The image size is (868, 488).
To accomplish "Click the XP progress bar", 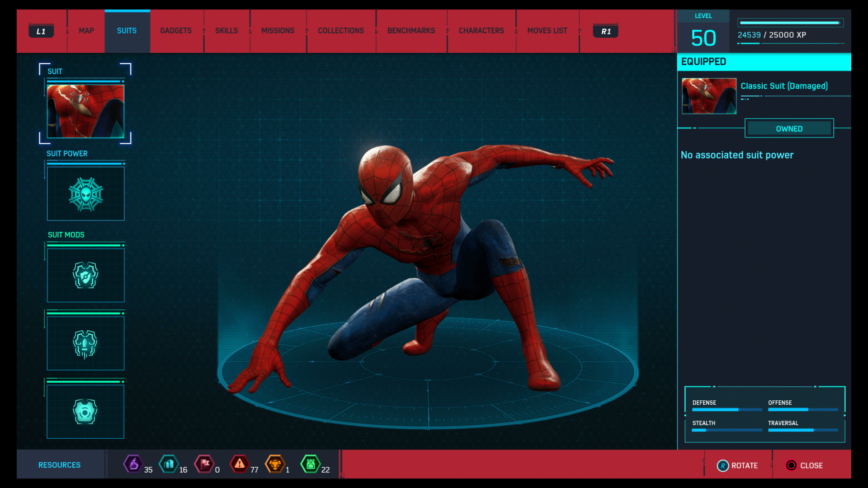I will 790,22.
